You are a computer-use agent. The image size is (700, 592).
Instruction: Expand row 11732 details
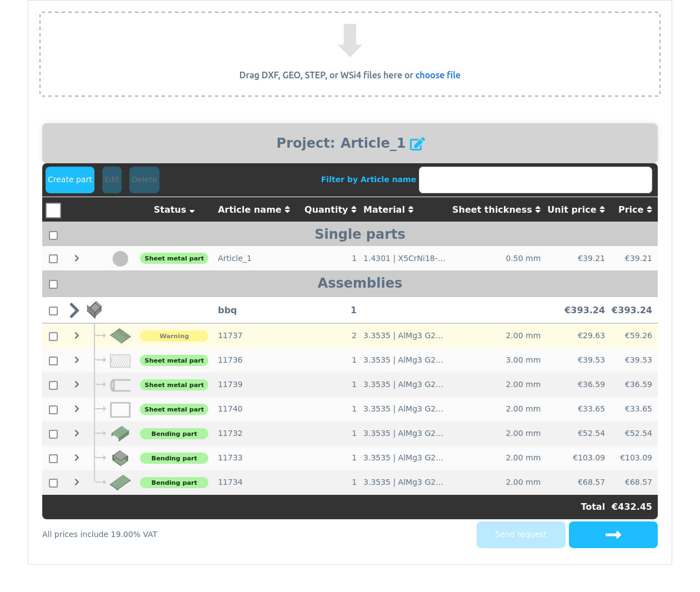[x=77, y=433]
